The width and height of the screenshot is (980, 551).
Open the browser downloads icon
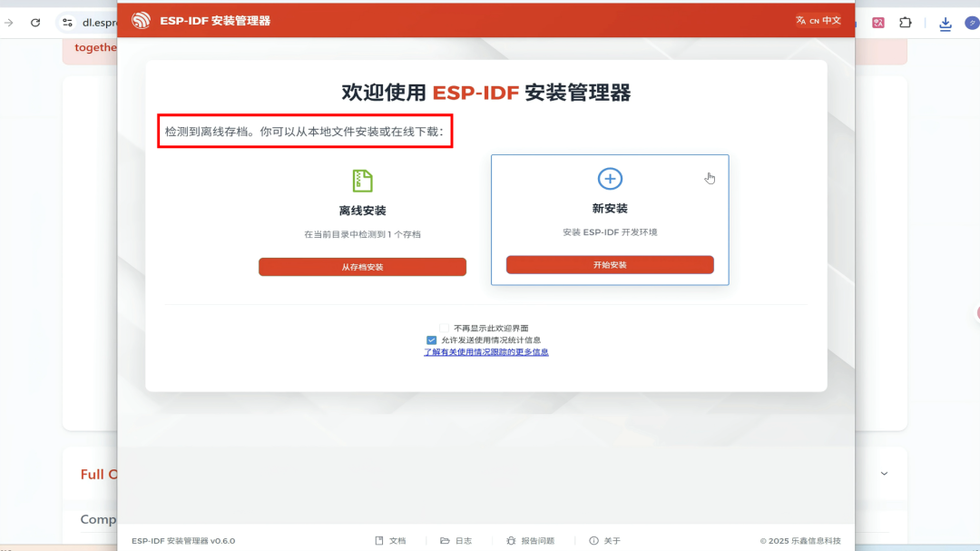[x=945, y=23]
